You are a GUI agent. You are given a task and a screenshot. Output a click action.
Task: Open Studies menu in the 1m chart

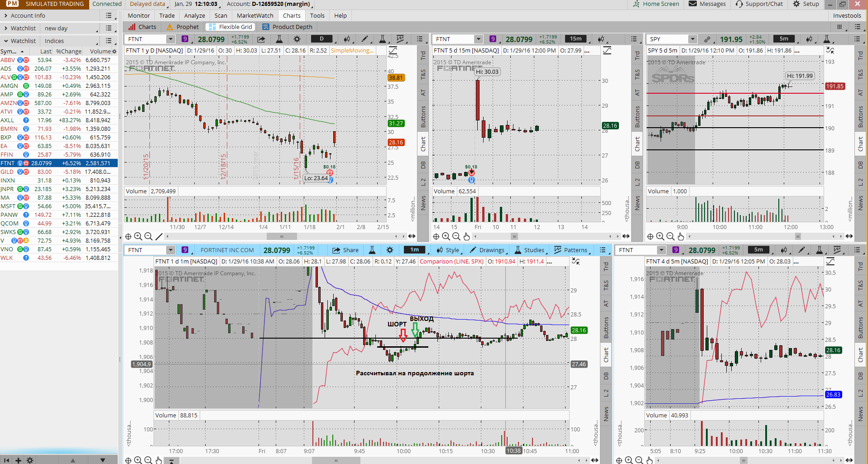(530, 250)
